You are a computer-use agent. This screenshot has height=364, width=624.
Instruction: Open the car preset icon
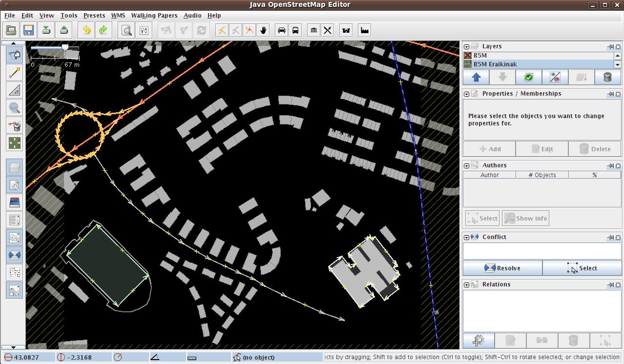coord(282,30)
